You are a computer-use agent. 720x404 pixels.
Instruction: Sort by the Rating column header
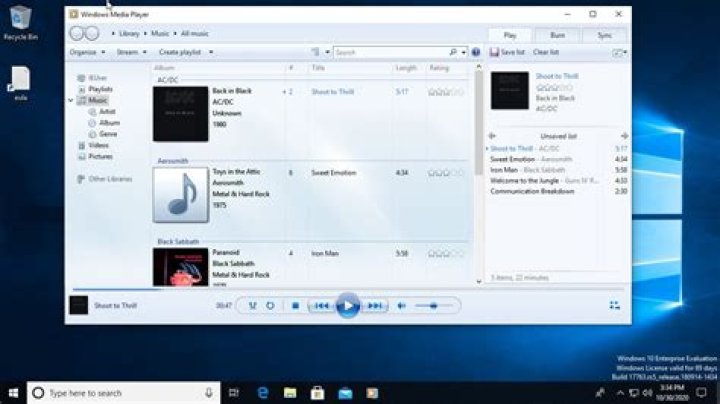click(439, 68)
